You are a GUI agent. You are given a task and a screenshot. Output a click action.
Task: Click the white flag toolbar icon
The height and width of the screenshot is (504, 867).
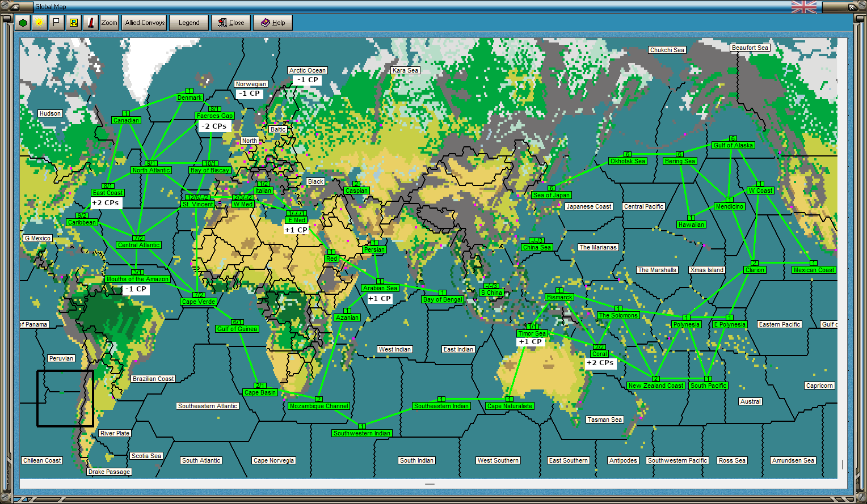point(56,23)
